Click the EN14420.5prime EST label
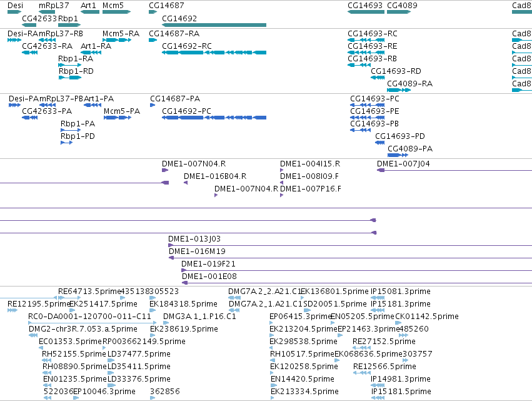 click(303, 380)
